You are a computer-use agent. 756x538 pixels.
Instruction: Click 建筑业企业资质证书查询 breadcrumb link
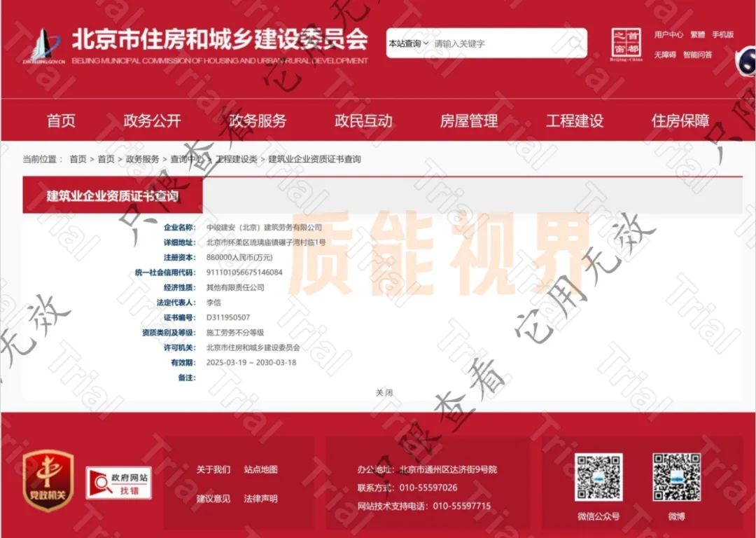coord(314,159)
